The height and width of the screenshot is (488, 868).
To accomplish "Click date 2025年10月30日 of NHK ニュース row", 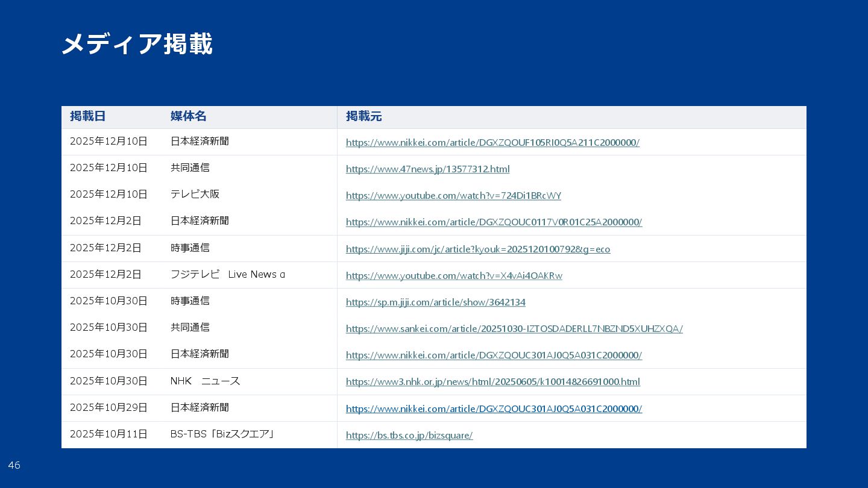I will pyautogui.click(x=108, y=381).
